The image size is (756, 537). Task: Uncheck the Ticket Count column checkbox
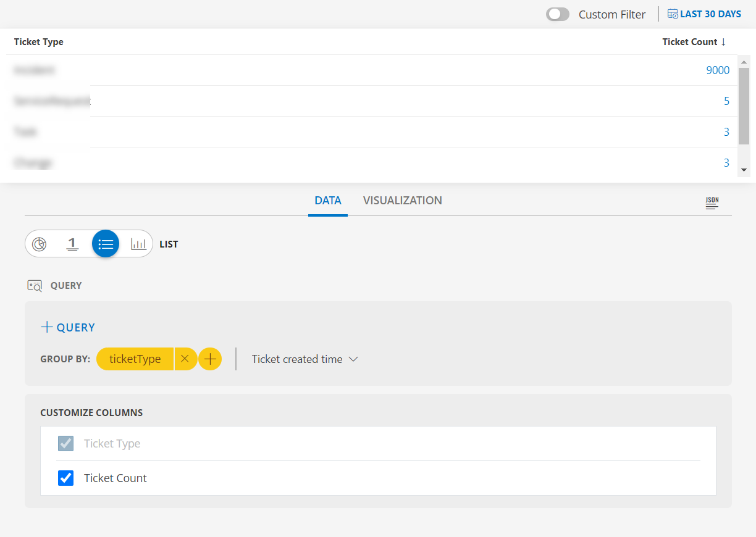coord(65,478)
